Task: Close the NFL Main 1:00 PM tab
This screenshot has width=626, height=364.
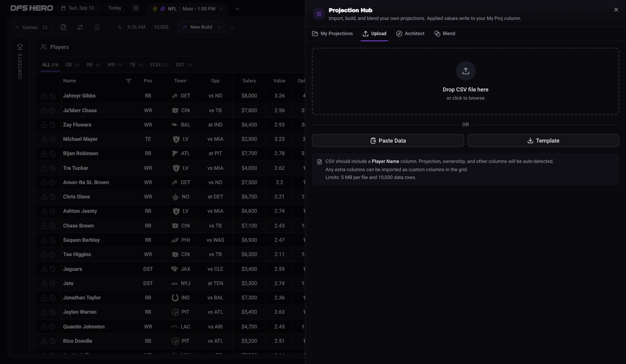Action: 221,9
